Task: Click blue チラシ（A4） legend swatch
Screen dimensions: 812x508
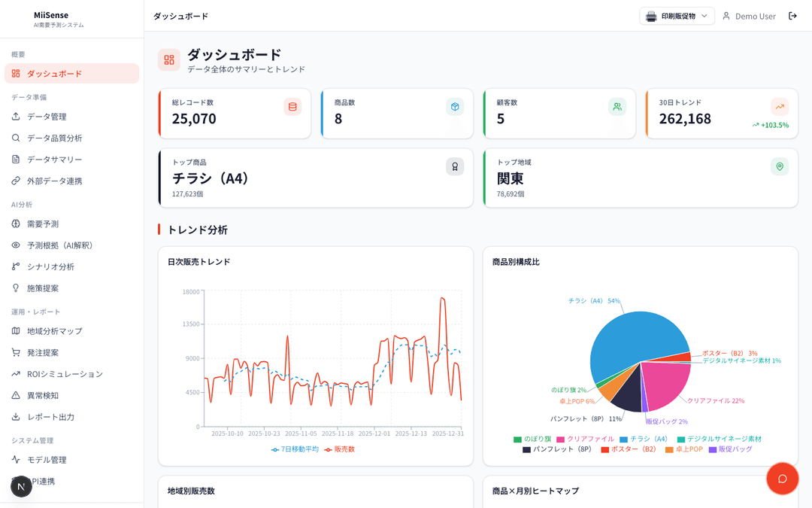Action: tap(623, 440)
